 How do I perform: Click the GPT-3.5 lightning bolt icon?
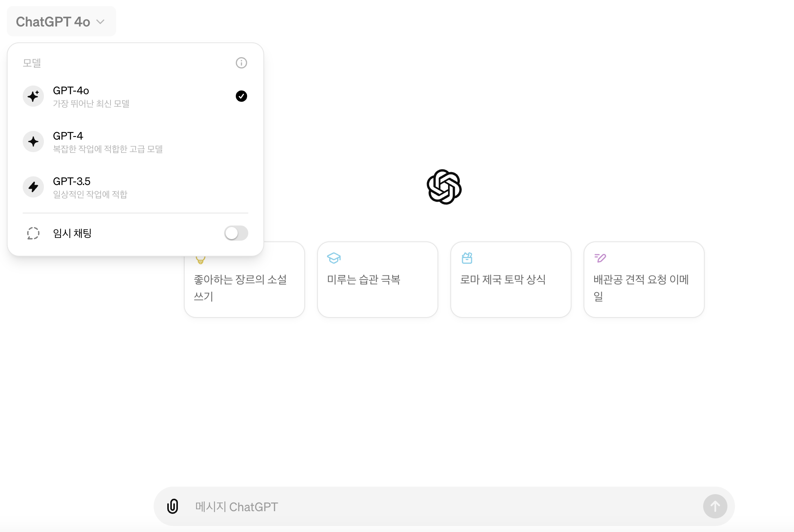point(33,187)
